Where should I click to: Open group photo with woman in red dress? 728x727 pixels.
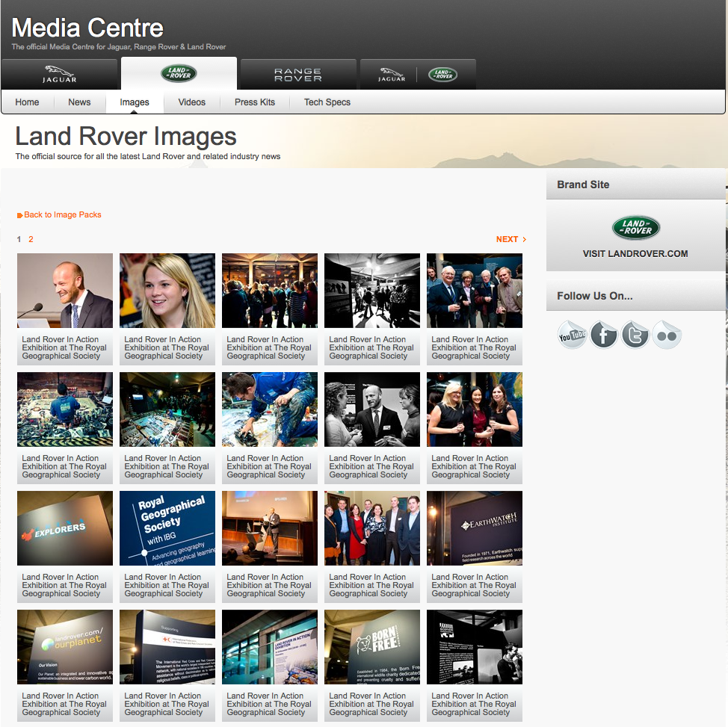click(372, 528)
